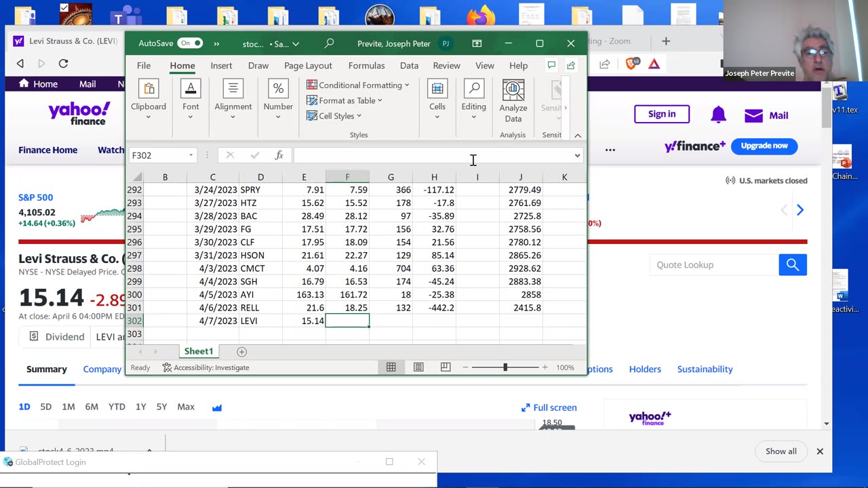Image resolution: width=868 pixels, height=488 pixels.
Task: Switch to Normal view icon
Action: [x=391, y=367]
